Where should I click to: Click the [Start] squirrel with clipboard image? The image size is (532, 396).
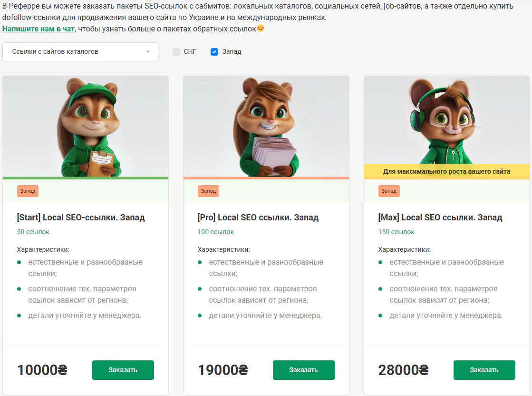pyautogui.click(x=86, y=127)
